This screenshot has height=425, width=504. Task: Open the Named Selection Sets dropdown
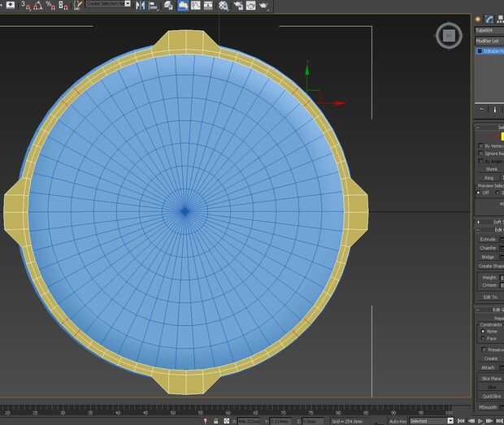coord(109,4)
